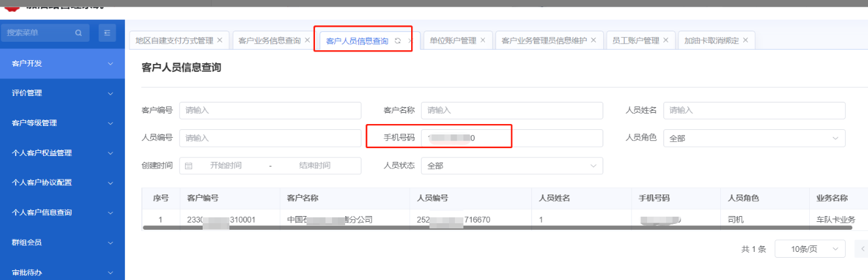Close the 地区自建支付方式管理 tab
The width and height of the screenshot is (868, 280).
click(220, 40)
